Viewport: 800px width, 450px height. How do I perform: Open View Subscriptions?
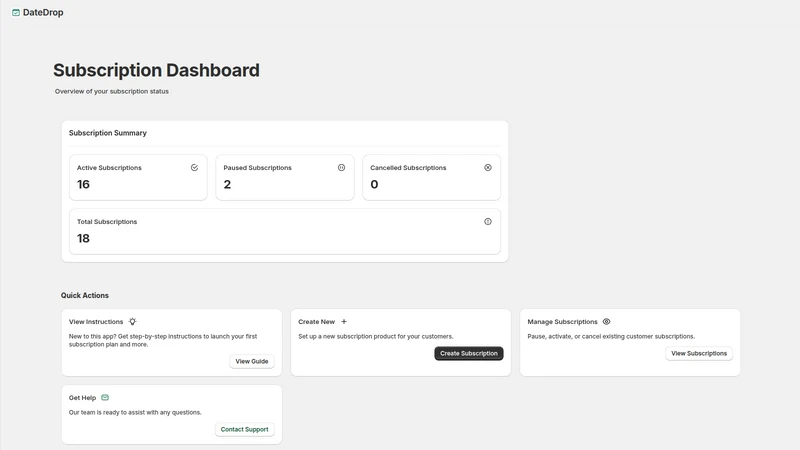699,353
